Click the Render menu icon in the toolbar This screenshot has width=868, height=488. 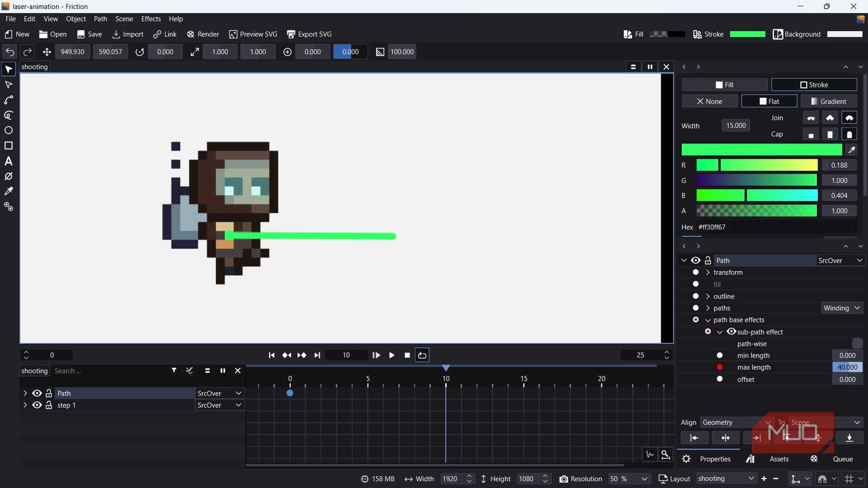click(x=190, y=34)
